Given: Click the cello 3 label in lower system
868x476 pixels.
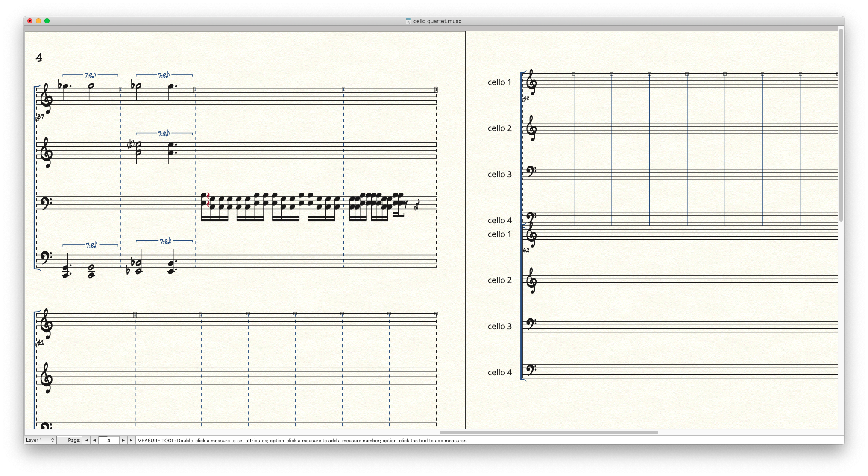Looking at the screenshot, I should (499, 326).
